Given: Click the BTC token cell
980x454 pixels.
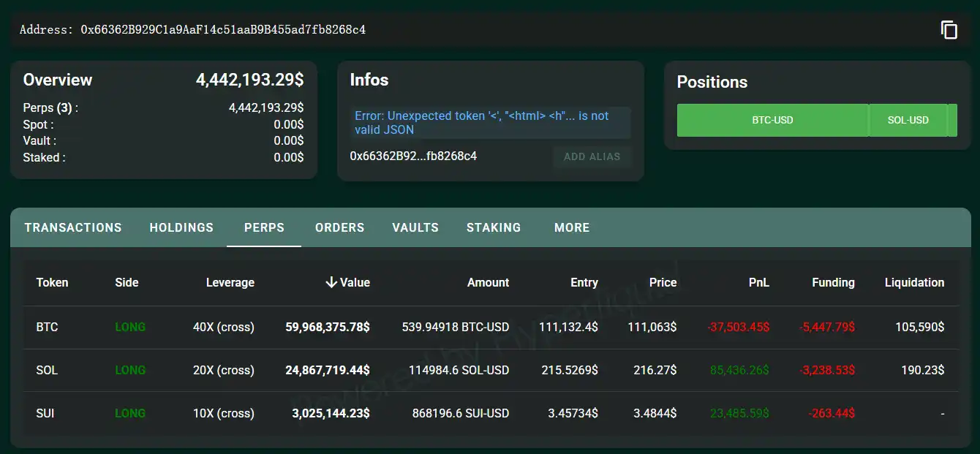Looking at the screenshot, I should click(47, 327).
